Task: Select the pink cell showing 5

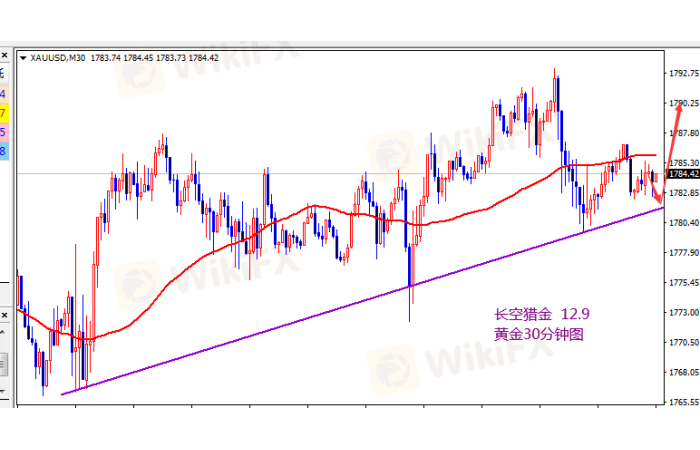Action: pos(4,132)
